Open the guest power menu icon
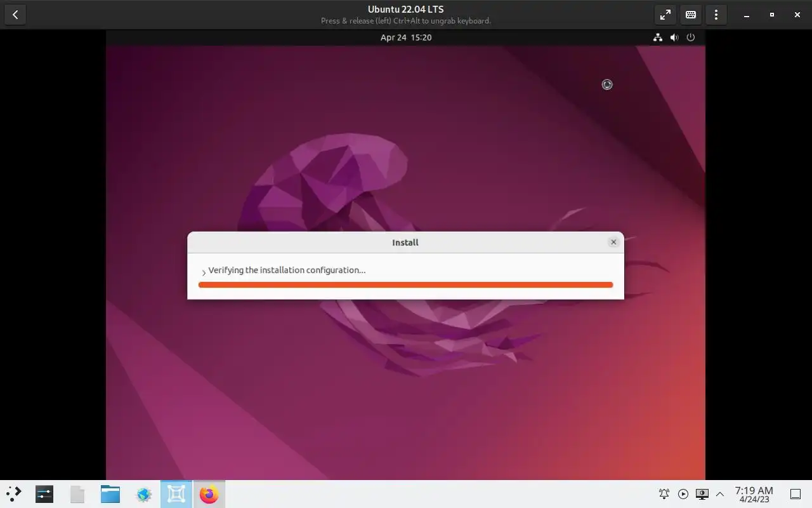The image size is (812, 508). pos(691,37)
